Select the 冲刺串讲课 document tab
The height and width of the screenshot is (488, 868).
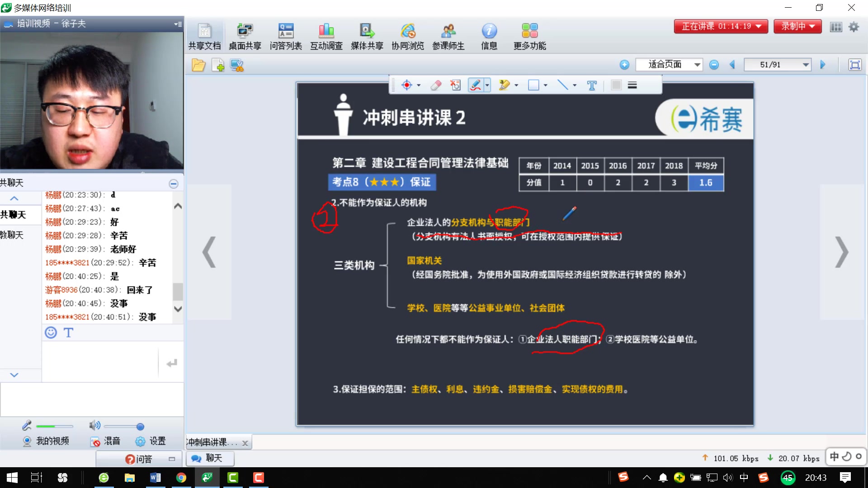point(212,442)
